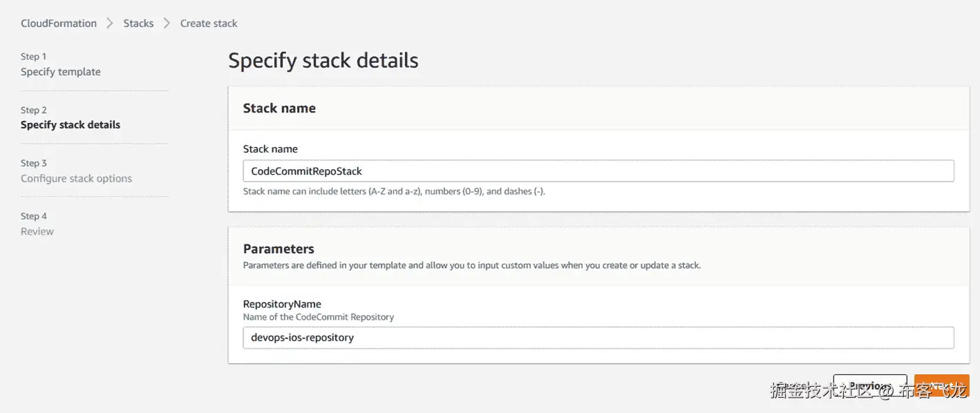Open the Stacks breadcrumb link
The image size is (980, 413).
click(138, 23)
